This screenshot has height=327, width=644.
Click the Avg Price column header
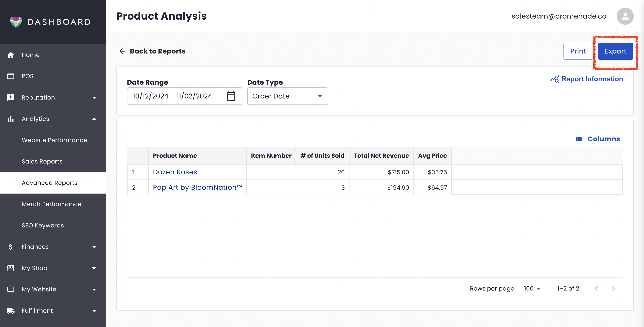[x=432, y=156]
